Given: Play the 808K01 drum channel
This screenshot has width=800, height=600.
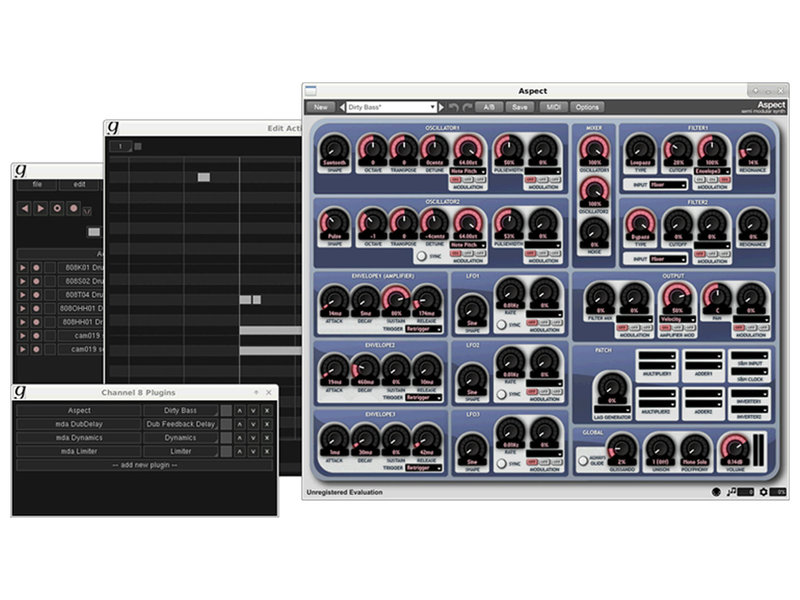Looking at the screenshot, I should pos(23,268).
